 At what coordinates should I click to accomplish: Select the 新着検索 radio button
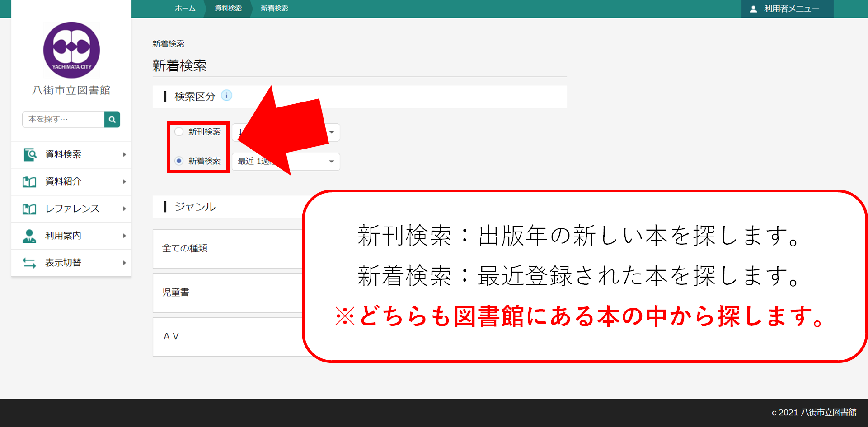pos(179,161)
